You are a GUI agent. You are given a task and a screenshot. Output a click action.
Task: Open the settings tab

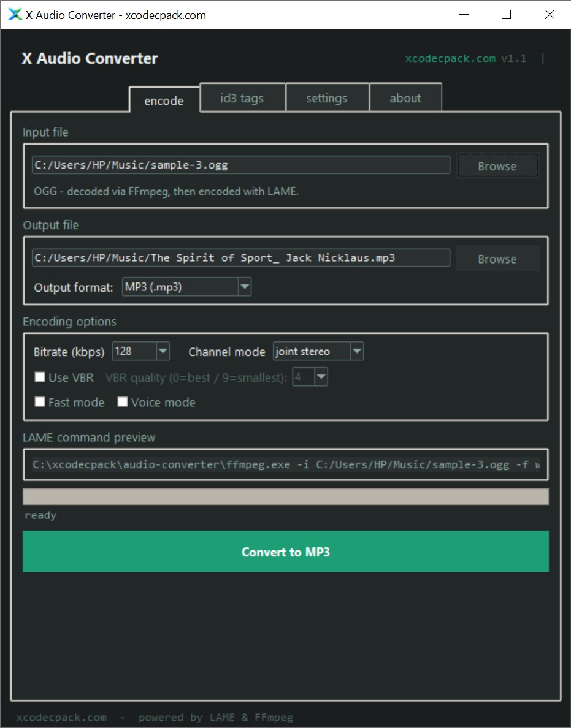(327, 97)
